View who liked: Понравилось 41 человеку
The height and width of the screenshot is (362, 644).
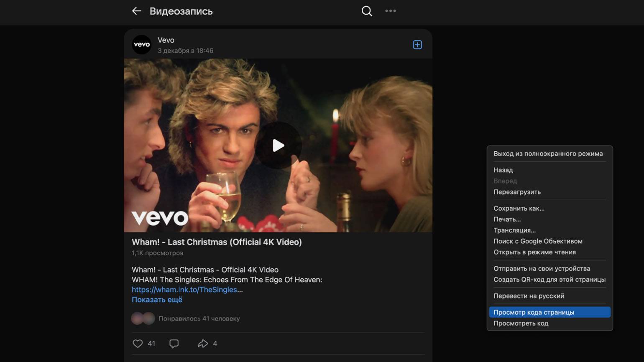click(x=199, y=319)
